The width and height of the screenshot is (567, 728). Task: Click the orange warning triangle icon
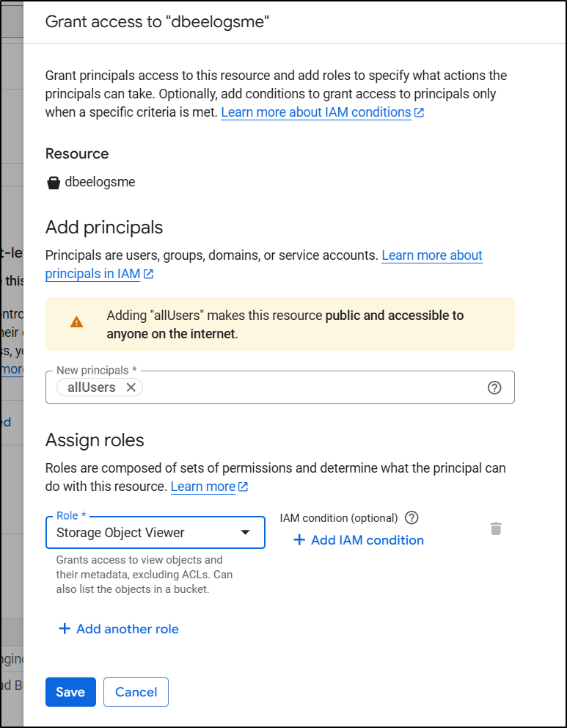77,322
